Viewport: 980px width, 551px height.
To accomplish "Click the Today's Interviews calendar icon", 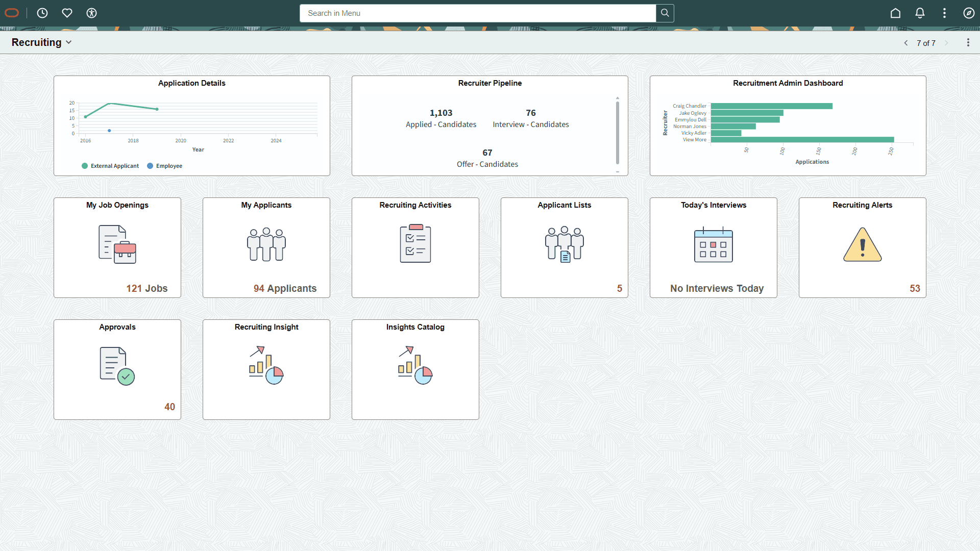I will click(x=713, y=245).
